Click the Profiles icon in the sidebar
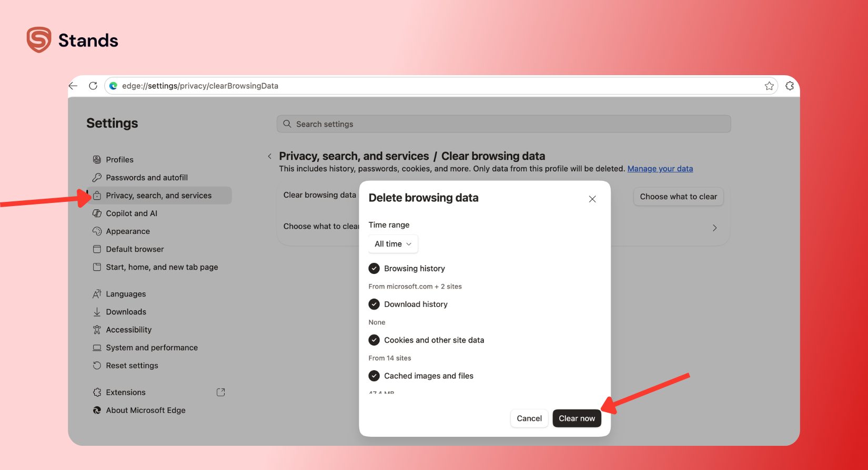 pyautogui.click(x=97, y=159)
